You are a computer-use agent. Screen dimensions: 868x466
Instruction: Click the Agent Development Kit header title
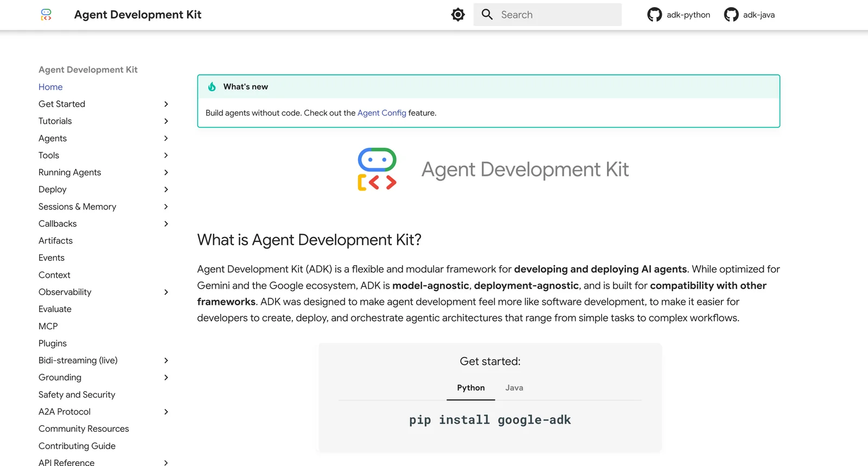tap(138, 15)
